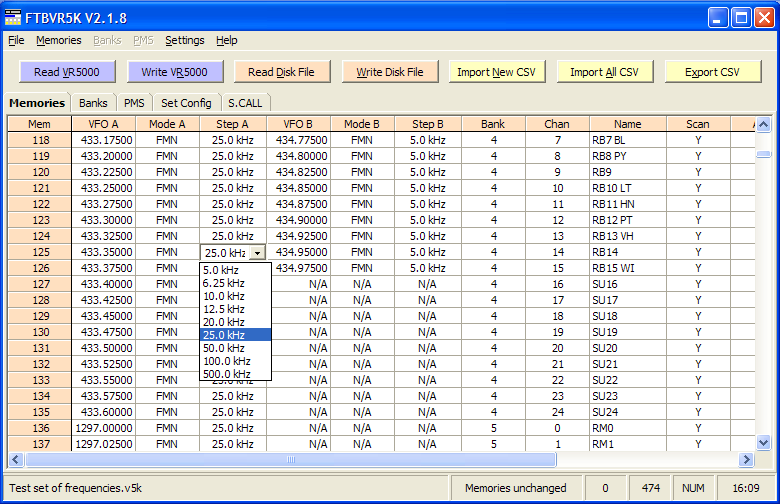
Task: Click the name cell RB15 WI
Action: click(x=628, y=268)
